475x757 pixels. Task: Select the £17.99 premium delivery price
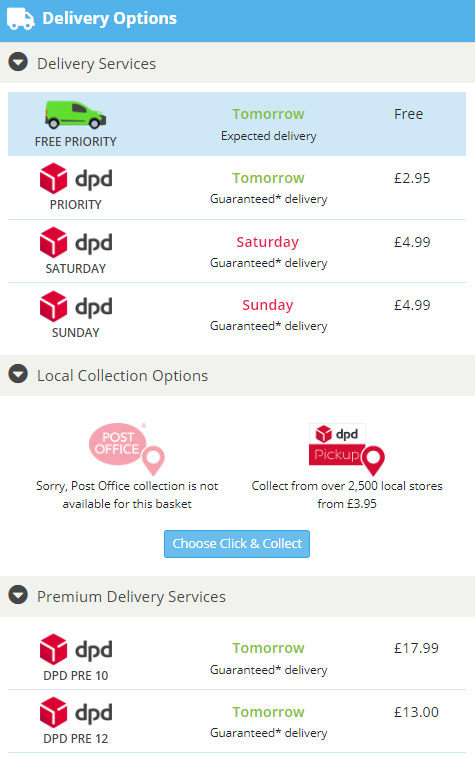(416, 648)
